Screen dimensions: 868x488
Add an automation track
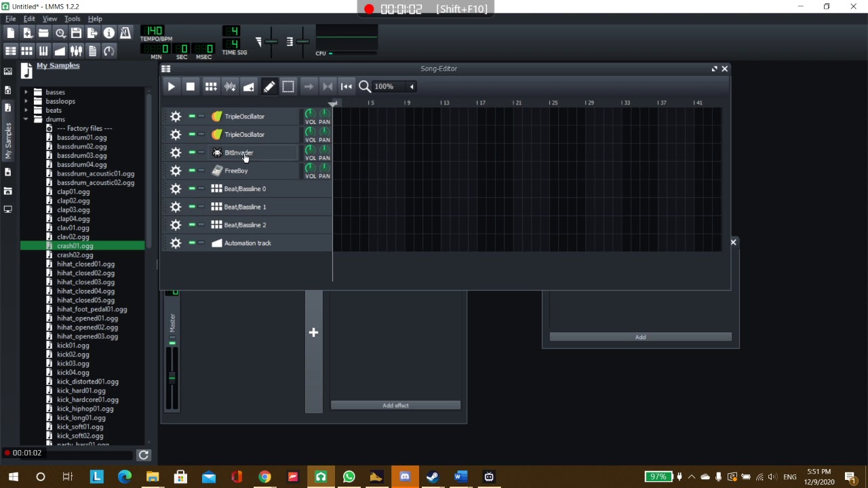coord(249,87)
